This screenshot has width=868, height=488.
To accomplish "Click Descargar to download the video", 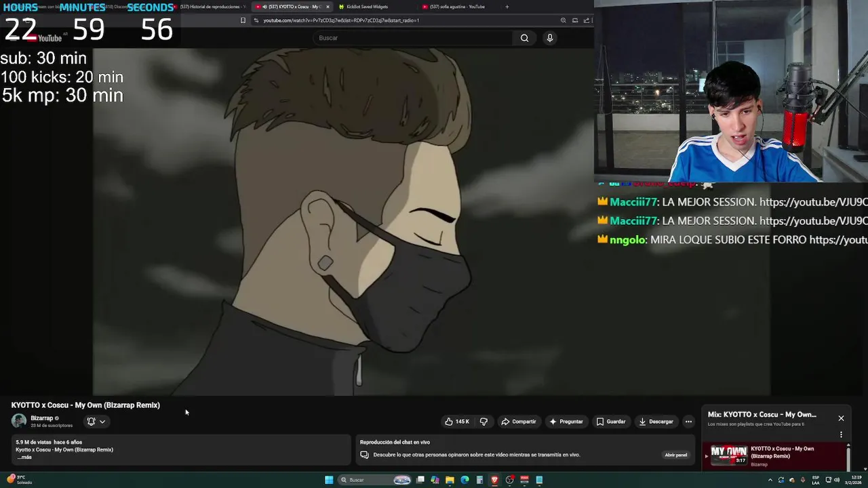I will pos(656,422).
